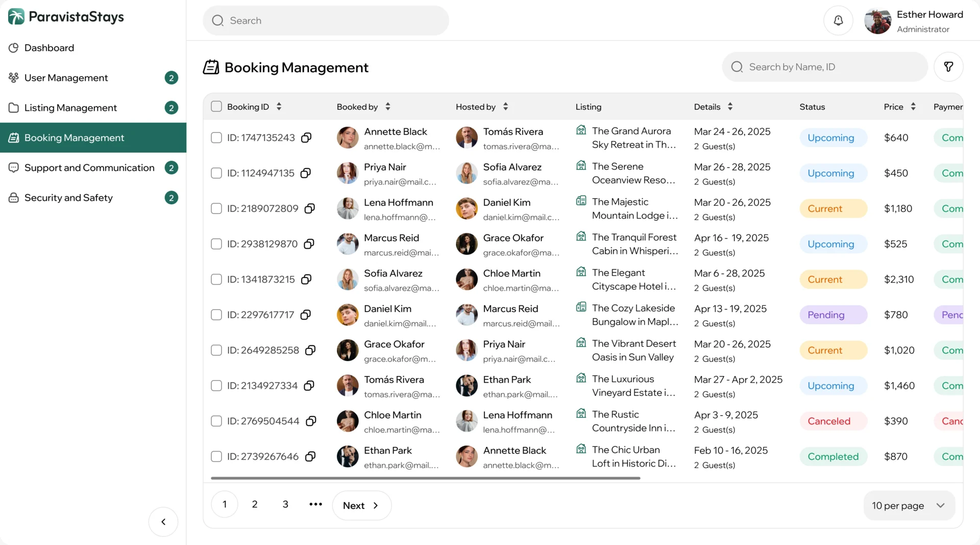The height and width of the screenshot is (545, 980).
Task: Open Listing Management in sidebar
Action: [93, 108]
